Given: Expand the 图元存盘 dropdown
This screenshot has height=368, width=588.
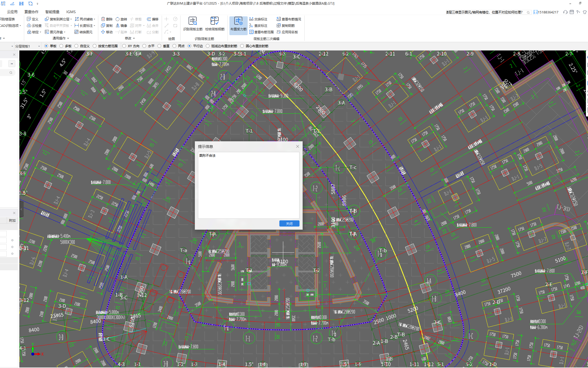Looking at the screenshot, I should pyautogui.click(x=65, y=32).
